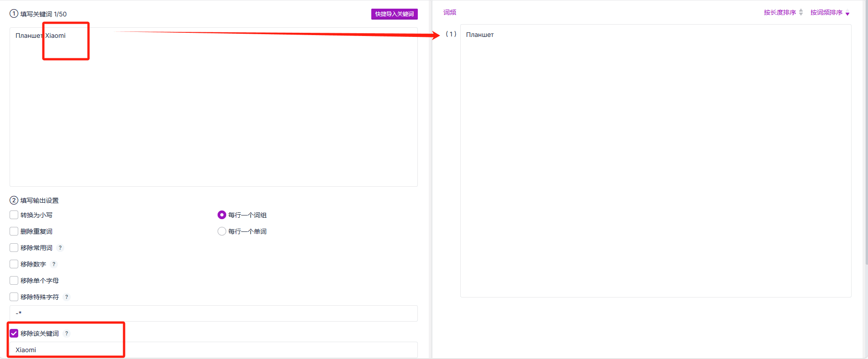868x359 pixels.
Task: Select the 每行一个单词 radio option
Action: (222, 231)
